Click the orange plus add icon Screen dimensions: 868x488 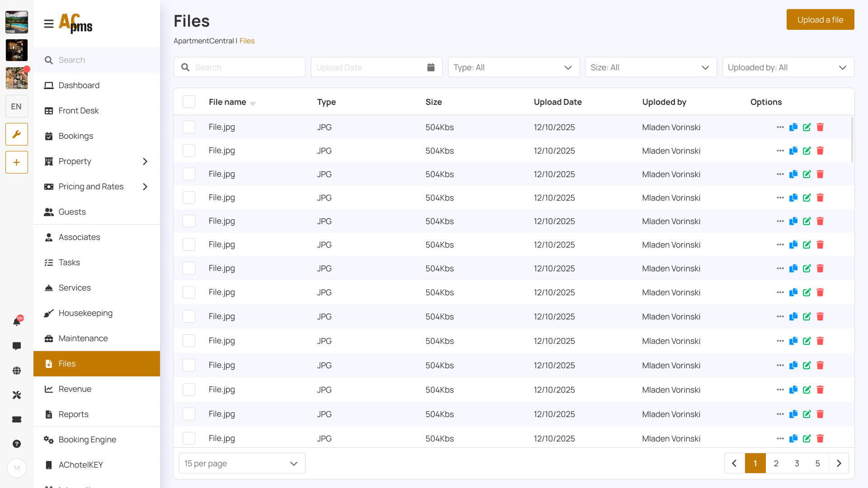click(x=17, y=162)
